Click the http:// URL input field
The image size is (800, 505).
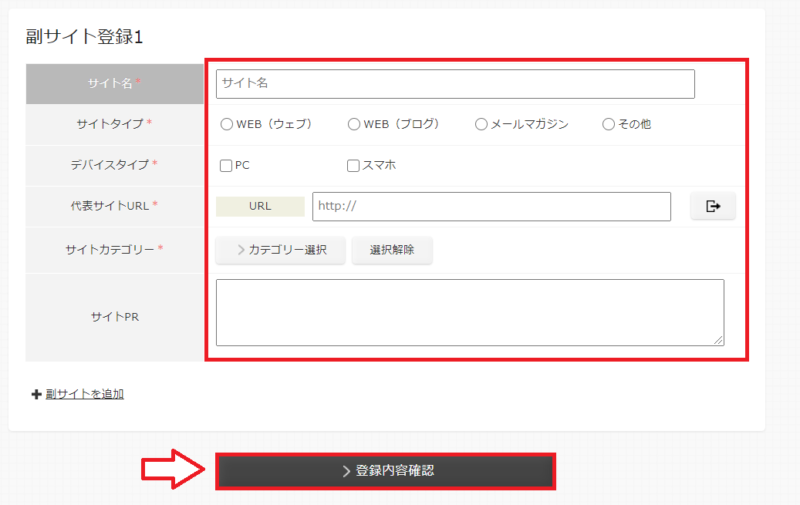pos(491,207)
